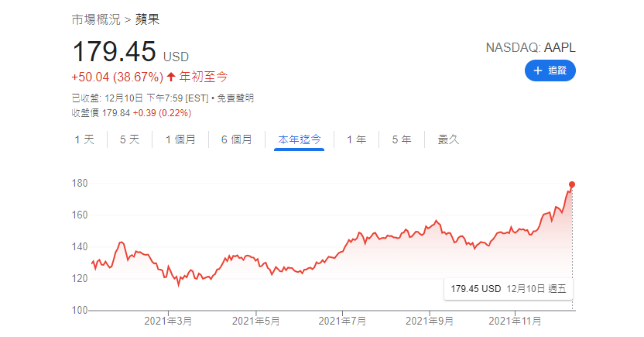This screenshot has width=644, height=337.
Task: Click the 2021年3月 axis label
Action: 168,321
